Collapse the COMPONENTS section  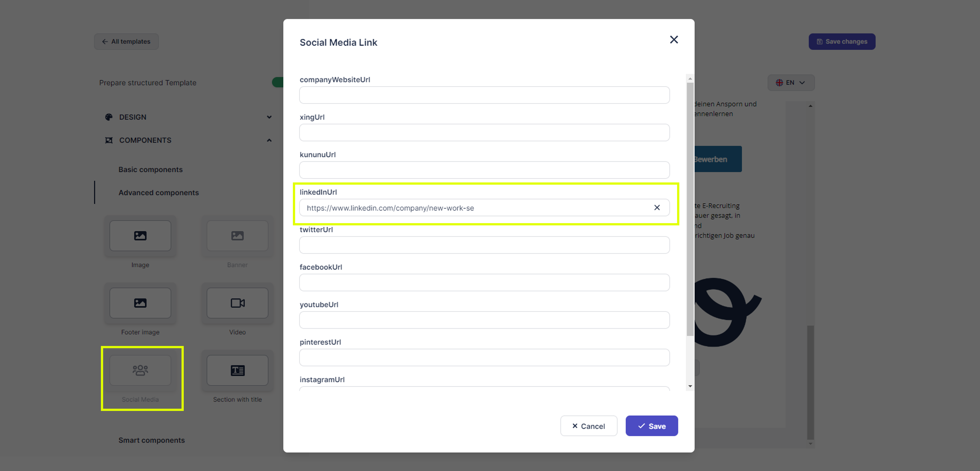(269, 140)
